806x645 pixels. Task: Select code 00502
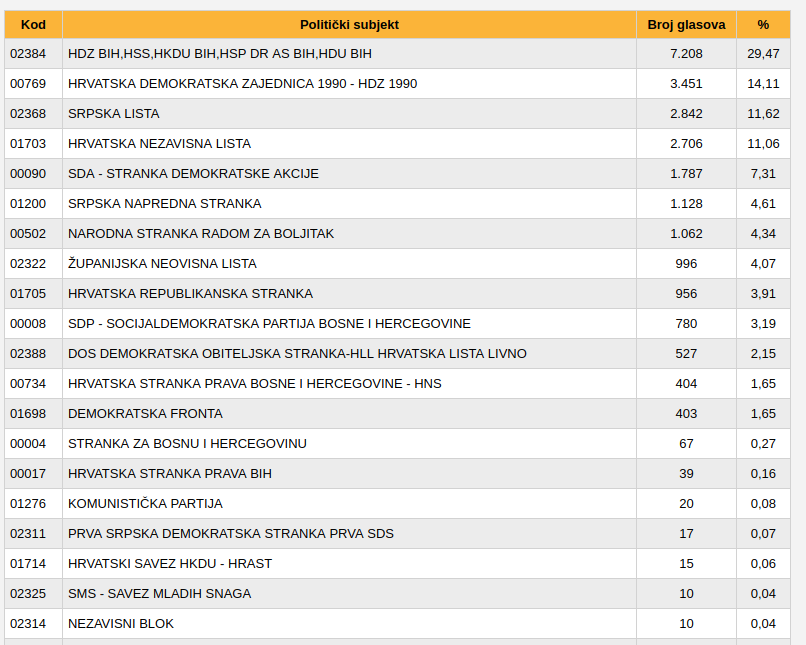(28, 234)
